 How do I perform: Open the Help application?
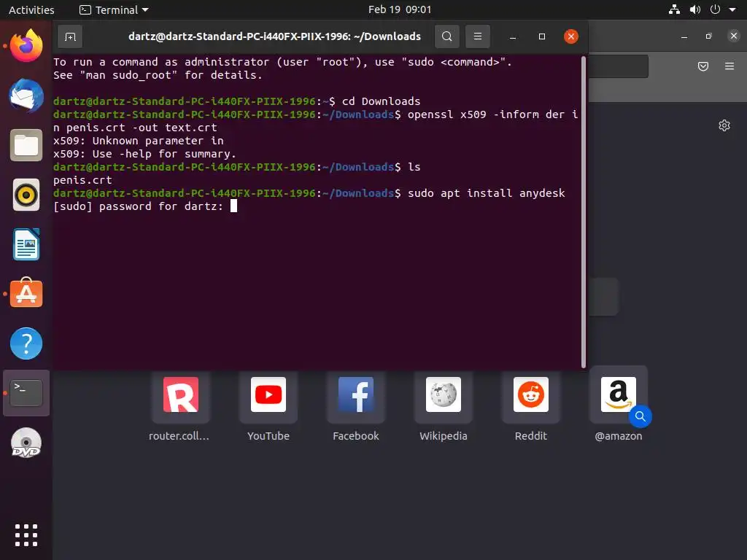(x=26, y=343)
